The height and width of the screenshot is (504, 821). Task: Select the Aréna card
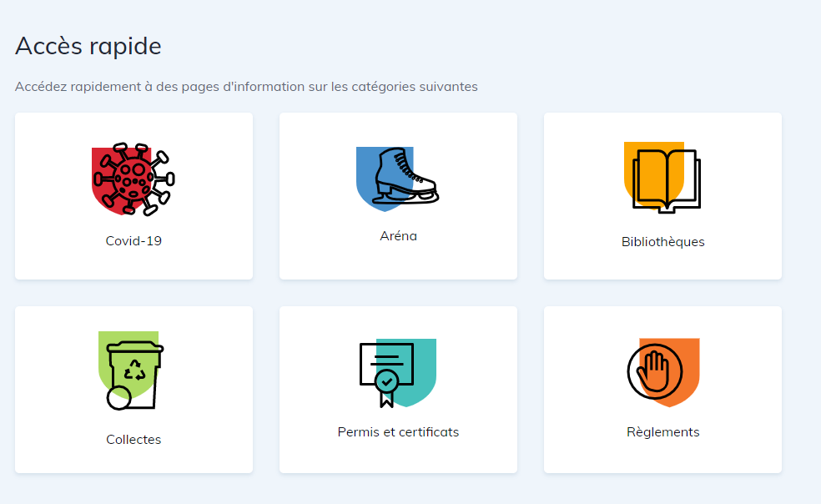[398, 195]
